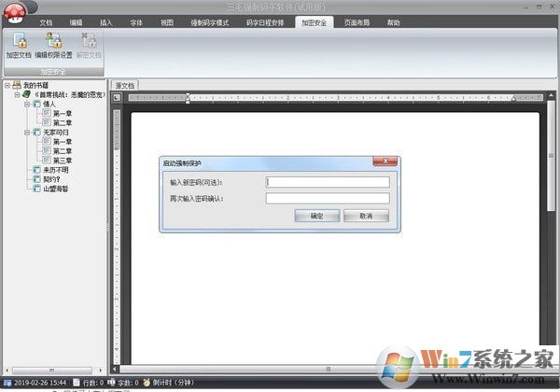Click the 行数: 0 status text
This screenshot has height=392, width=560.
tap(92, 383)
